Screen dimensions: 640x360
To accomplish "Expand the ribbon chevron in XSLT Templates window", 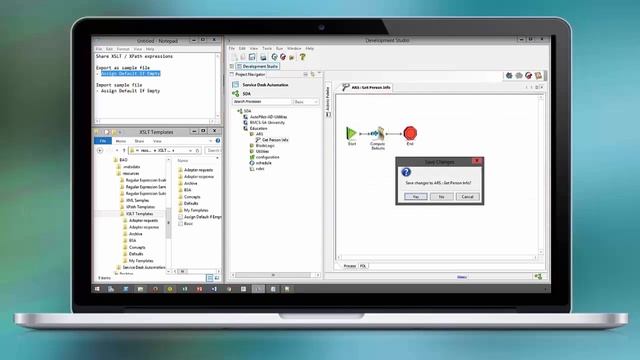I will coord(211,141).
